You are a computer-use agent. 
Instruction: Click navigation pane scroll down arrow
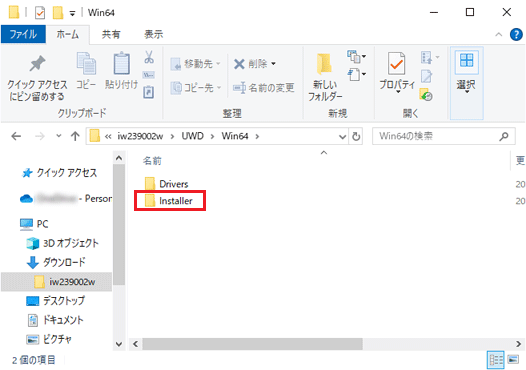point(119,344)
